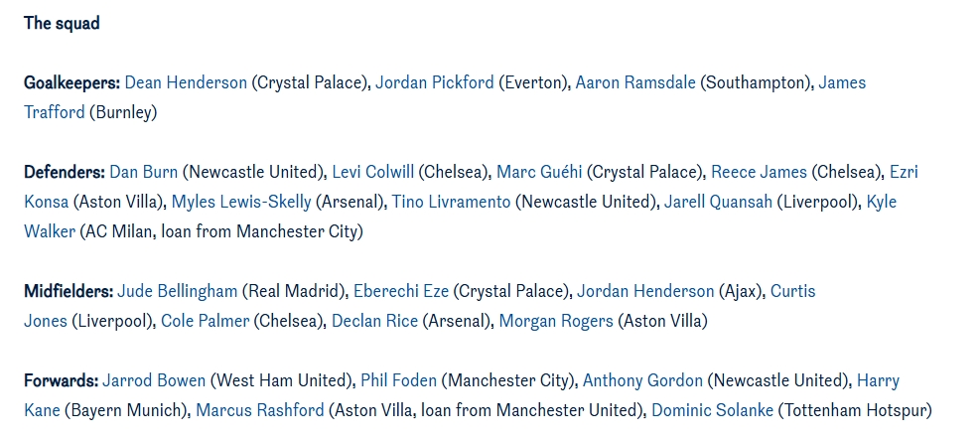This screenshot has width=980, height=438.
Task: Open the Declan Rice link
Action: click(x=374, y=321)
